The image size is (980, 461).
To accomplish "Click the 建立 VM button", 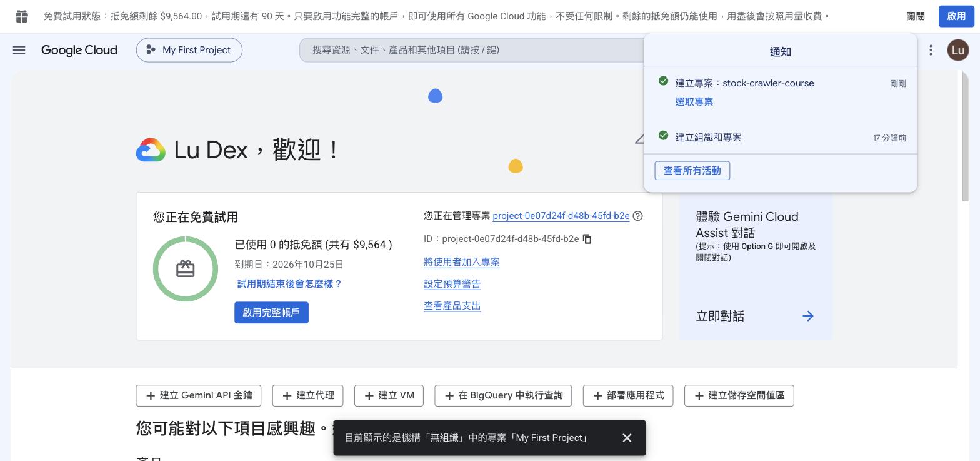I will [389, 395].
